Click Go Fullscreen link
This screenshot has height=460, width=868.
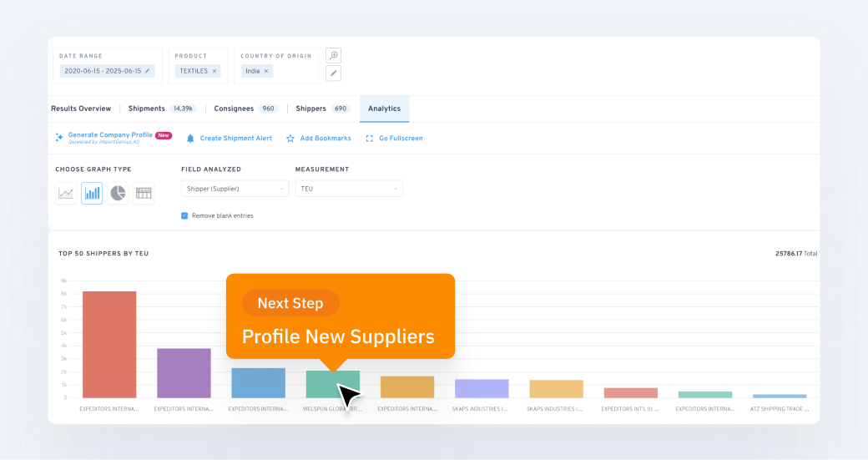tap(401, 139)
